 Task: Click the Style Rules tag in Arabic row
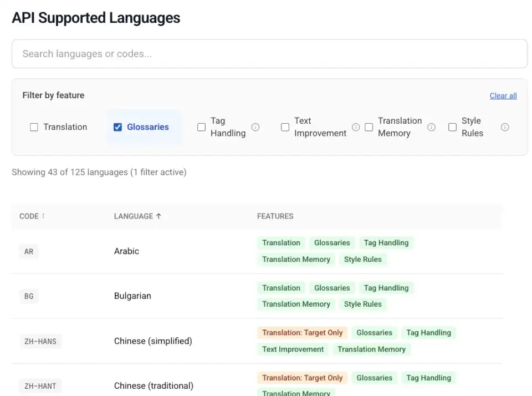(362, 260)
